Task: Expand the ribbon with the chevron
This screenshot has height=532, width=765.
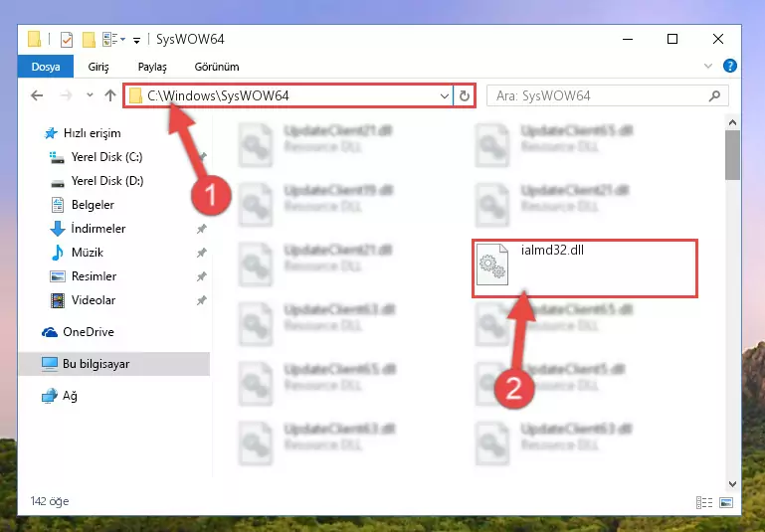Action: click(x=708, y=66)
